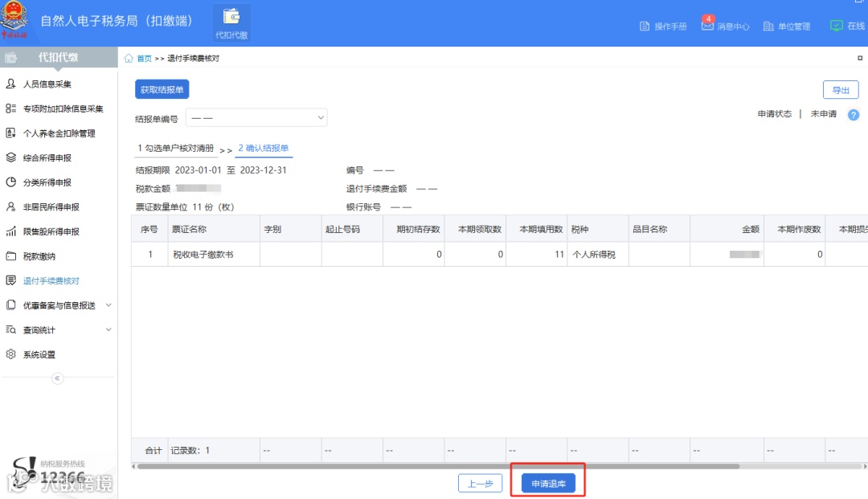Click the scrollbar right arrow
Image resolution: width=868 pixels, height=499 pixels.
(865, 466)
